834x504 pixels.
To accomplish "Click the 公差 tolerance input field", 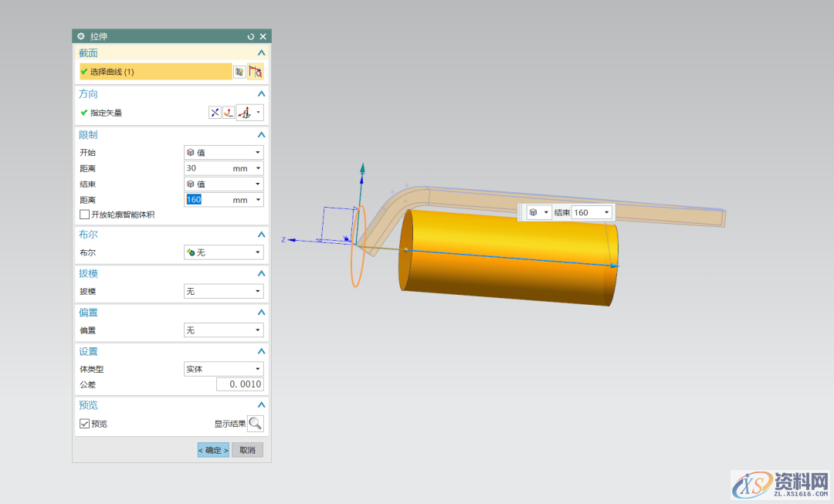I will (239, 384).
